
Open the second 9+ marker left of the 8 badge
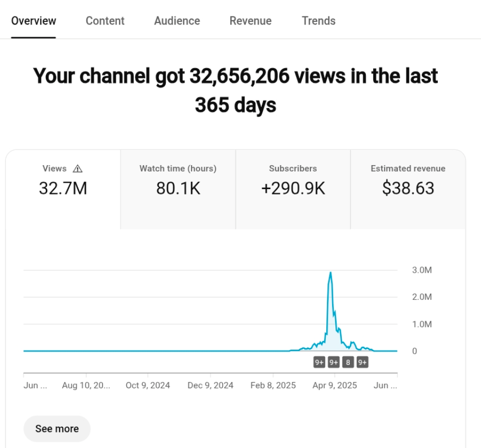(333, 363)
